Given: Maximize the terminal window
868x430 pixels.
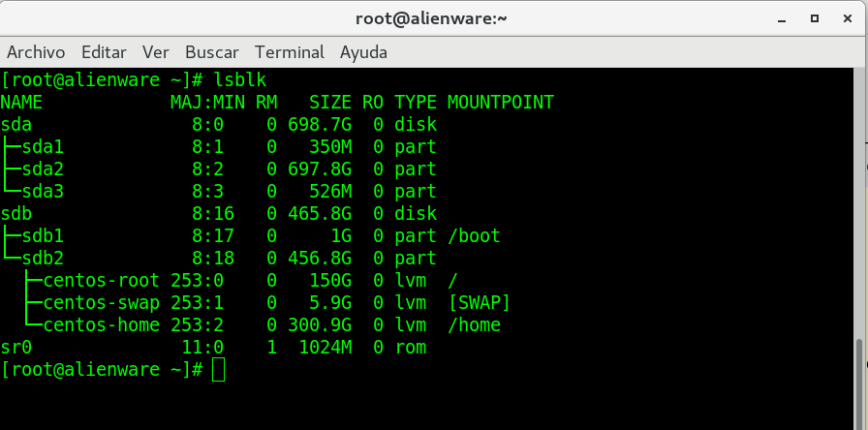Looking at the screenshot, I should tap(812, 18).
